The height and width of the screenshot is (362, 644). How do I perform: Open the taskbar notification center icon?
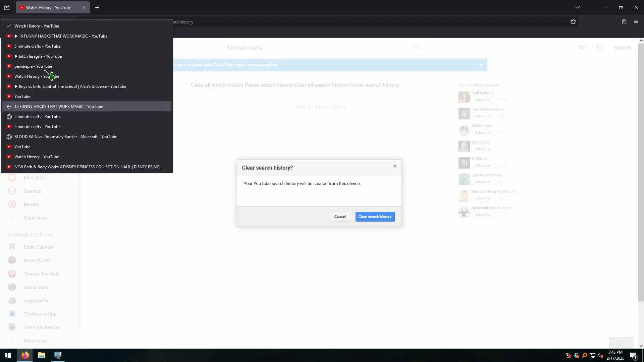633,356
